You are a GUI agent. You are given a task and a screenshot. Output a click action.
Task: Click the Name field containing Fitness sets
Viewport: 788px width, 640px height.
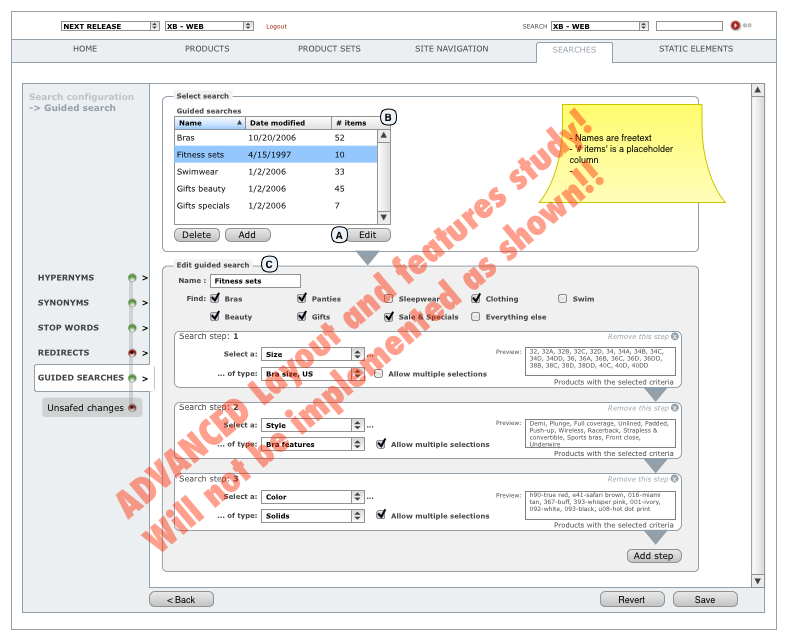tap(255, 281)
